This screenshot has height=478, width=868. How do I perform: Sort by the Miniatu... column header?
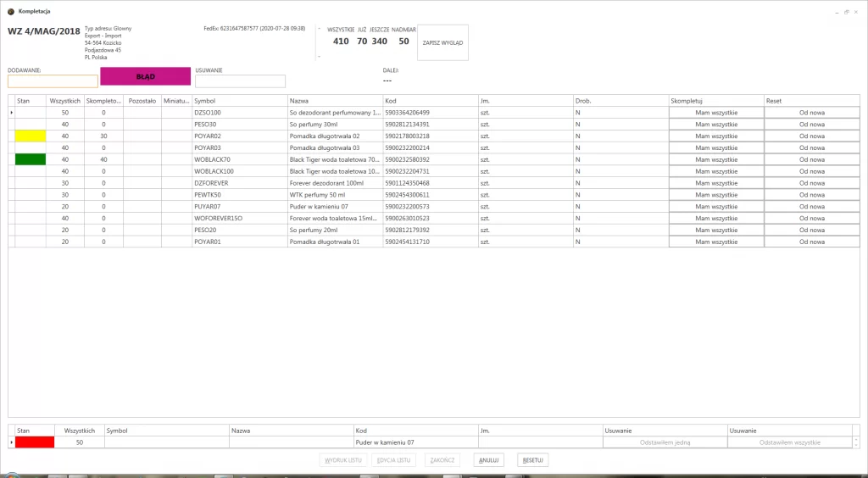pos(176,101)
